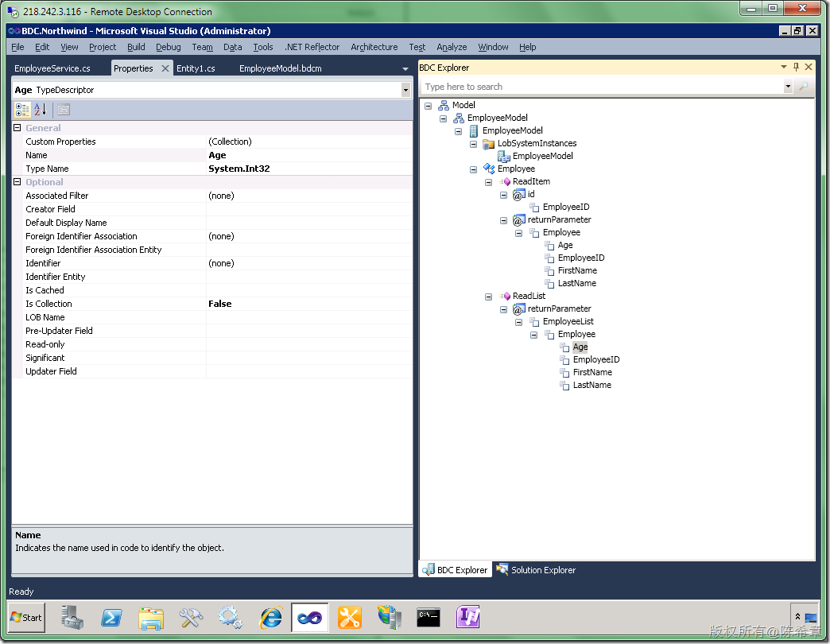Open Windows Explorer folder icon in taskbar

[x=151, y=618]
